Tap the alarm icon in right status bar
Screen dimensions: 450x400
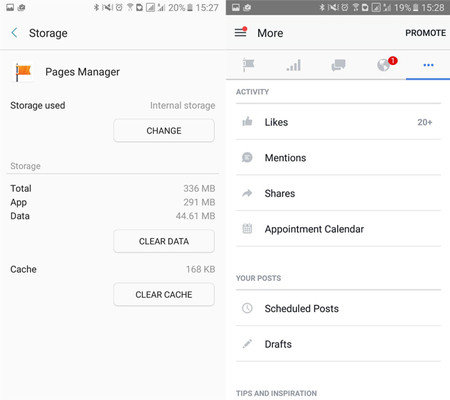(345, 7)
